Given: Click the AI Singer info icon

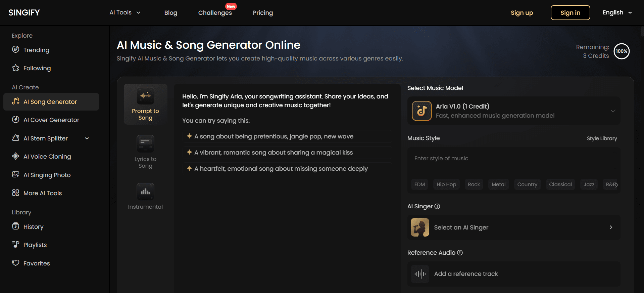Looking at the screenshot, I should pos(437,206).
